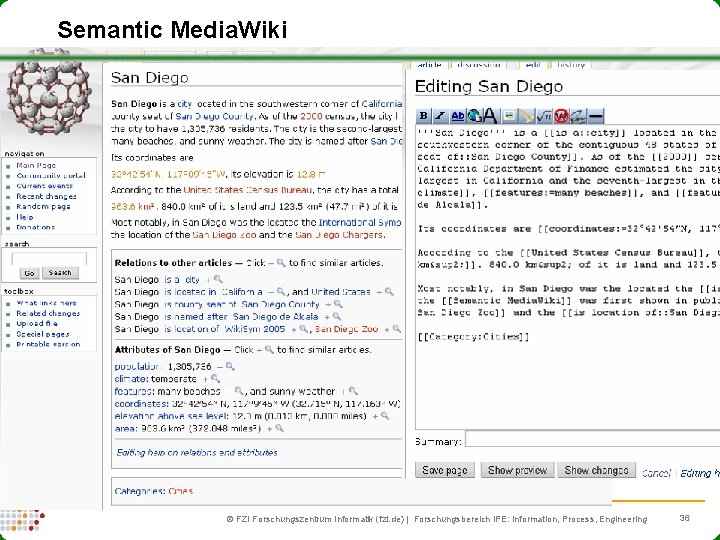Click magnifier after 'San Diego Zoo' relation
720x540 pixels.
[x=396, y=329]
